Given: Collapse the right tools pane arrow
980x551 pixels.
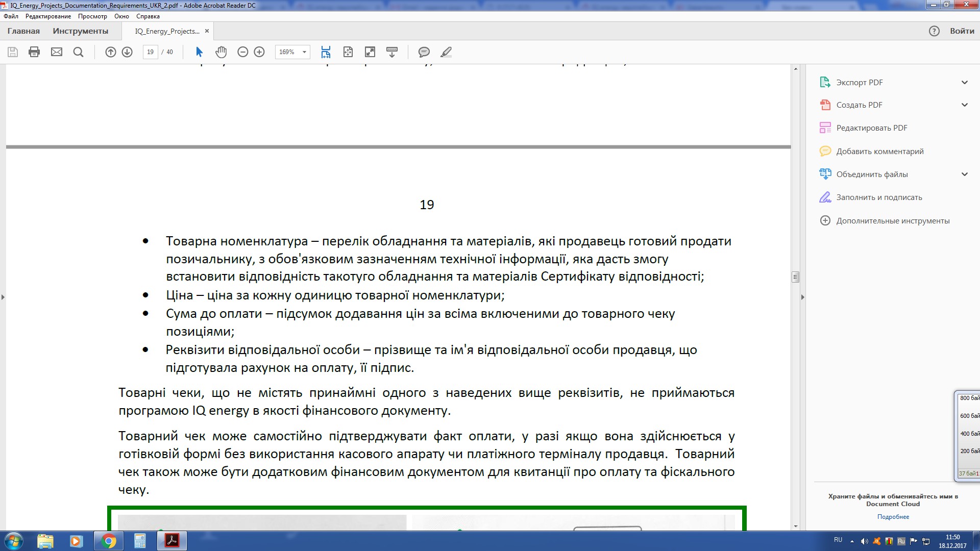Looking at the screenshot, I should (802, 297).
